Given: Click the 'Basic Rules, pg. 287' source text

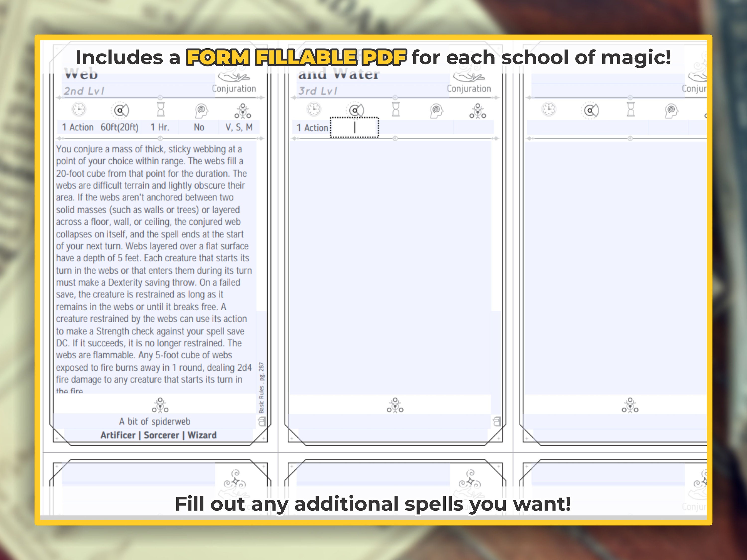Looking at the screenshot, I should pos(262,388).
